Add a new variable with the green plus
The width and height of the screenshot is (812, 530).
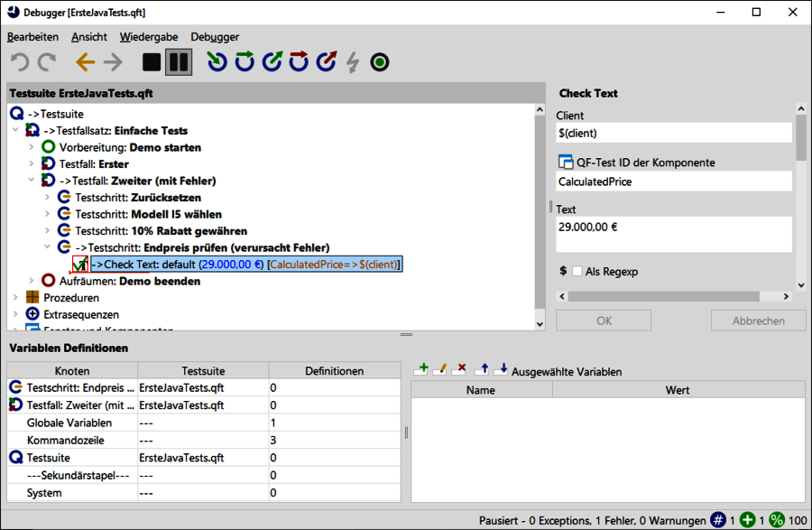pyautogui.click(x=421, y=369)
